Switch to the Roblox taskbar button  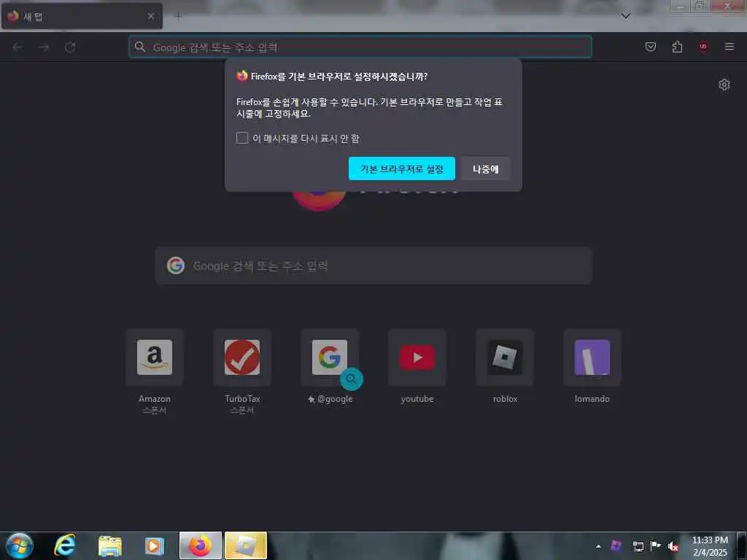pos(246,545)
